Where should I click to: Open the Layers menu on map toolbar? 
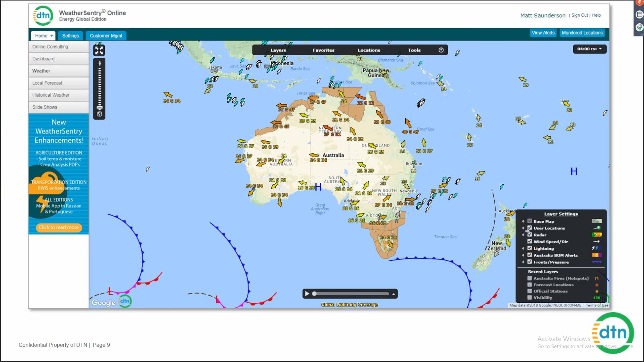278,50
